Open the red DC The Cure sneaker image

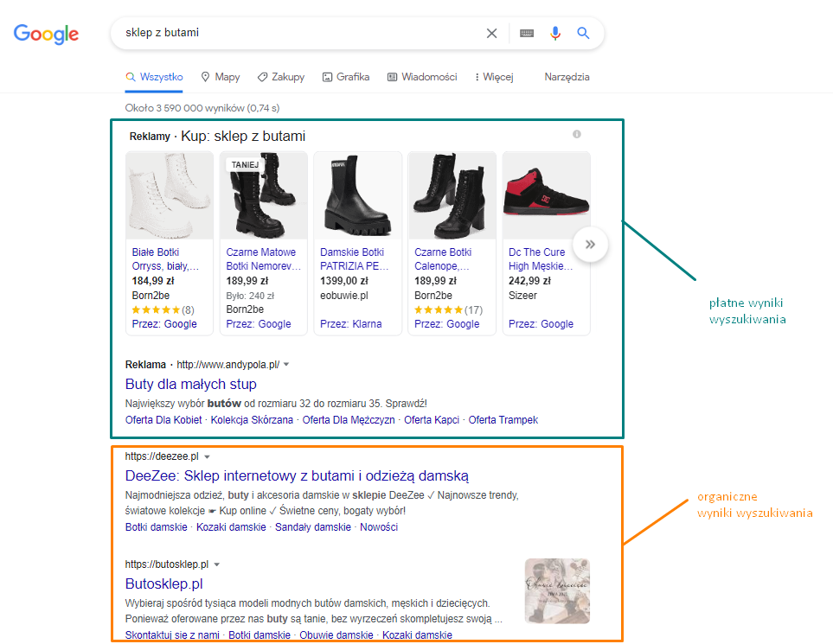(x=546, y=195)
